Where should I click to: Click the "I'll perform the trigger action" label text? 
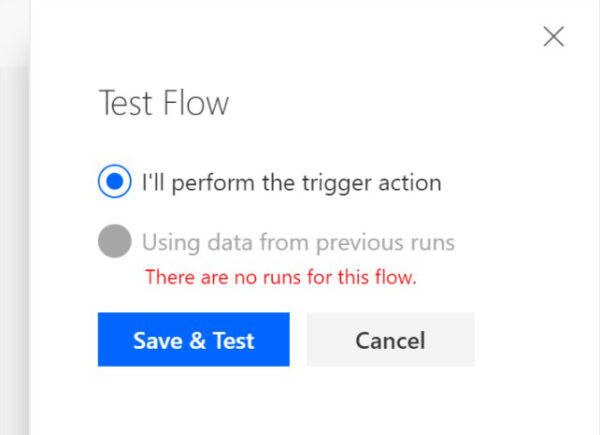pyautogui.click(x=291, y=183)
